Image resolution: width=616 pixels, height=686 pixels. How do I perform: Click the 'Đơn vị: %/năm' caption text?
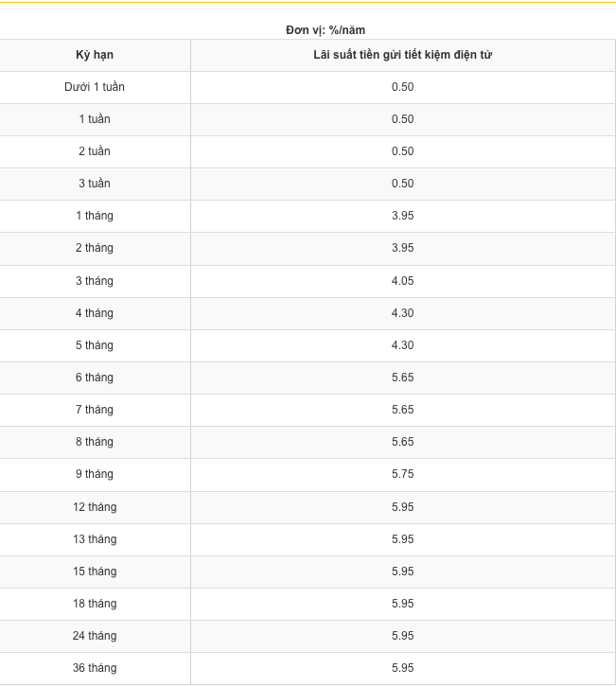coord(326,30)
